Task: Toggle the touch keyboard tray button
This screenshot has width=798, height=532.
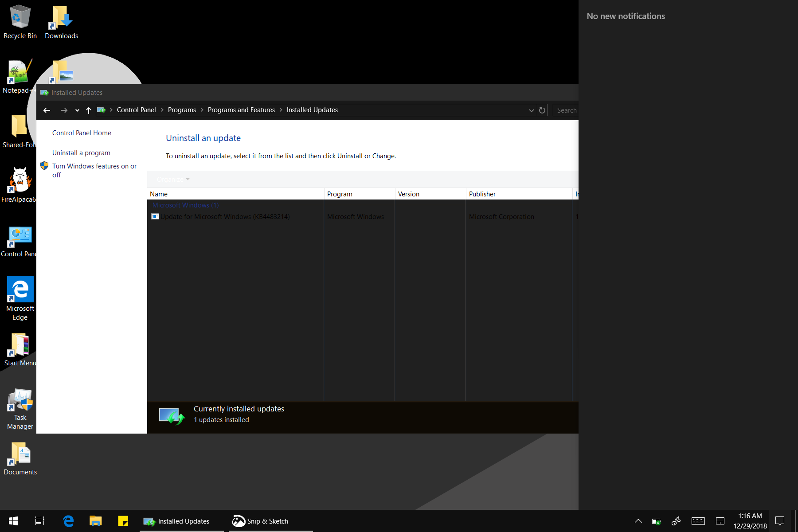Action: (698, 521)
